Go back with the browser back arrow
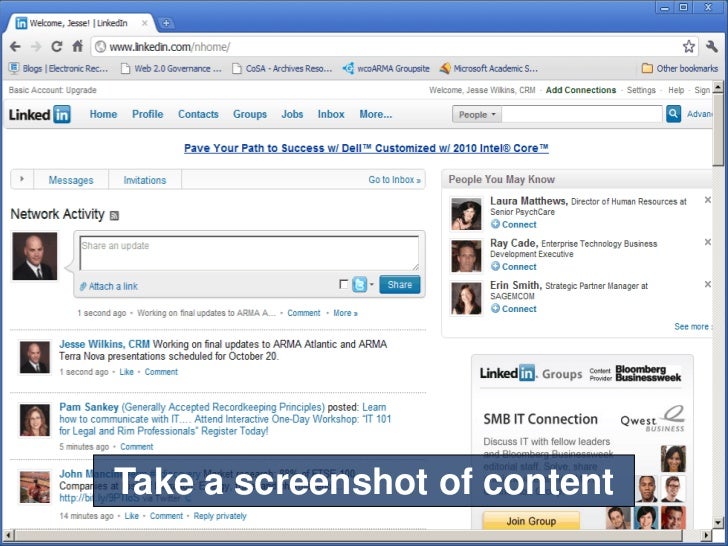Viewport: 728px width, 546px height. coord(15,46)
